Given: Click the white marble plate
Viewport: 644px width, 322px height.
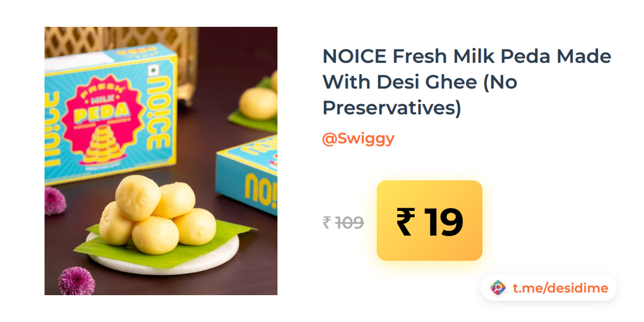Looking at the screenshot, I should tap(163, 258).
